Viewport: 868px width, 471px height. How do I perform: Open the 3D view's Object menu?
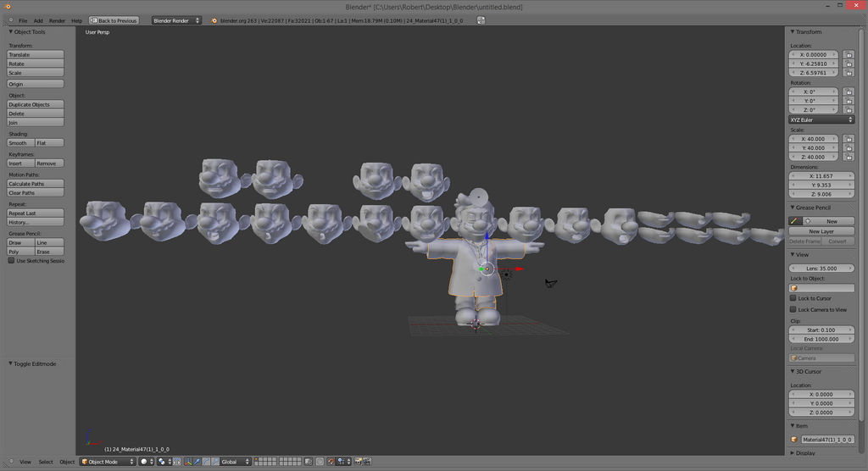tap(67, 462)
